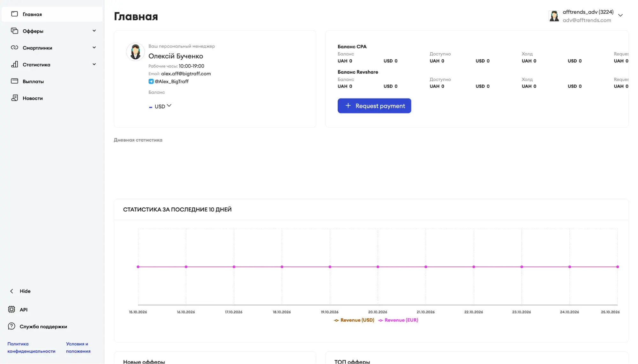The image size is (638, 364).
Task: Click the Новости newspaper icon
Action: point(14,98)
